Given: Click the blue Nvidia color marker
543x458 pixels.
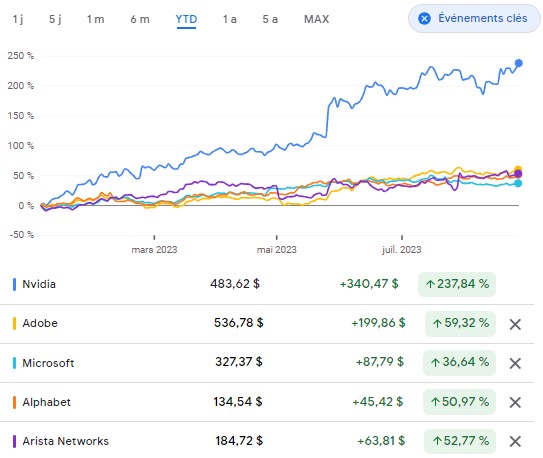Looking at the screenshot, I should (x=14, y=285).
